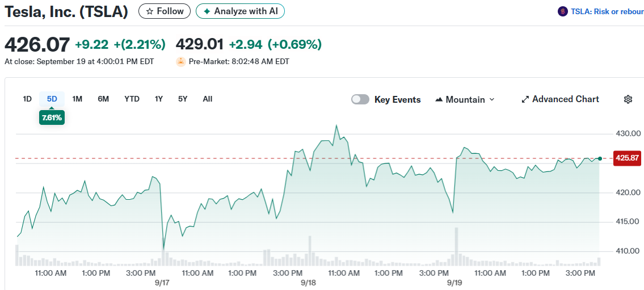Click the 426.07 closing price
Screen dimensions: 644x290
37,44
